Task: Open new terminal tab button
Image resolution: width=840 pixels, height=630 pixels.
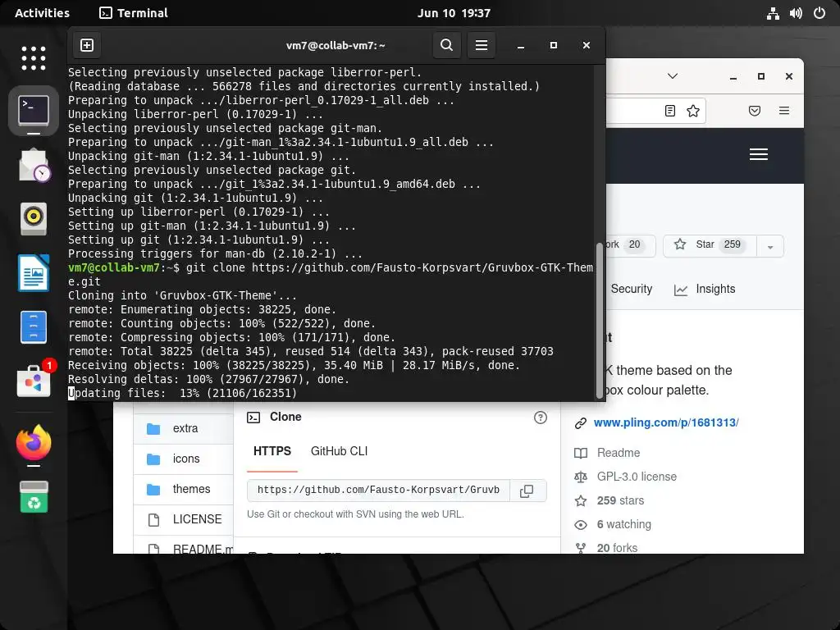Action: click(x=87, y=45)
